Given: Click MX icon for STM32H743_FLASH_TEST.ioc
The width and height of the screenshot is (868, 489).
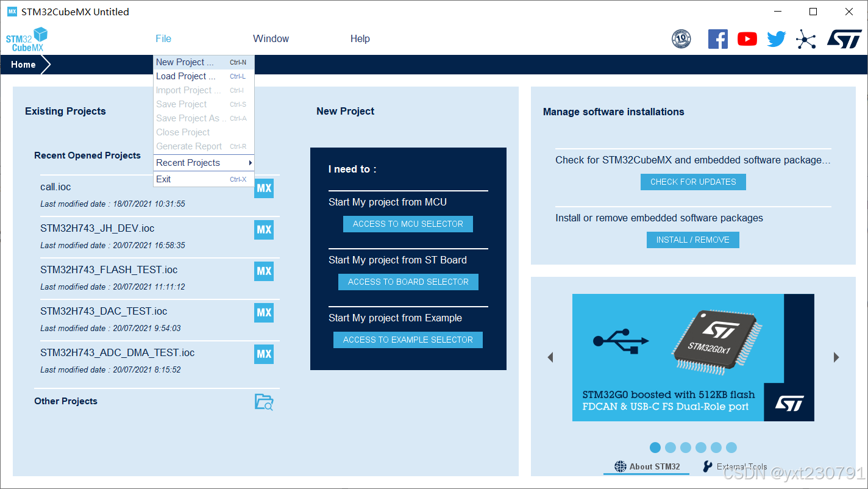Looking at the screenshot, I should point(264,271).
